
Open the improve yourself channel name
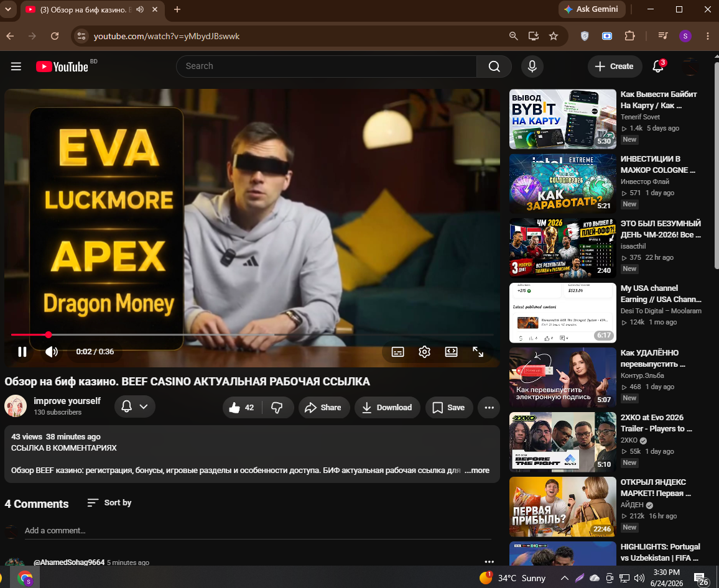coord(67,401)
